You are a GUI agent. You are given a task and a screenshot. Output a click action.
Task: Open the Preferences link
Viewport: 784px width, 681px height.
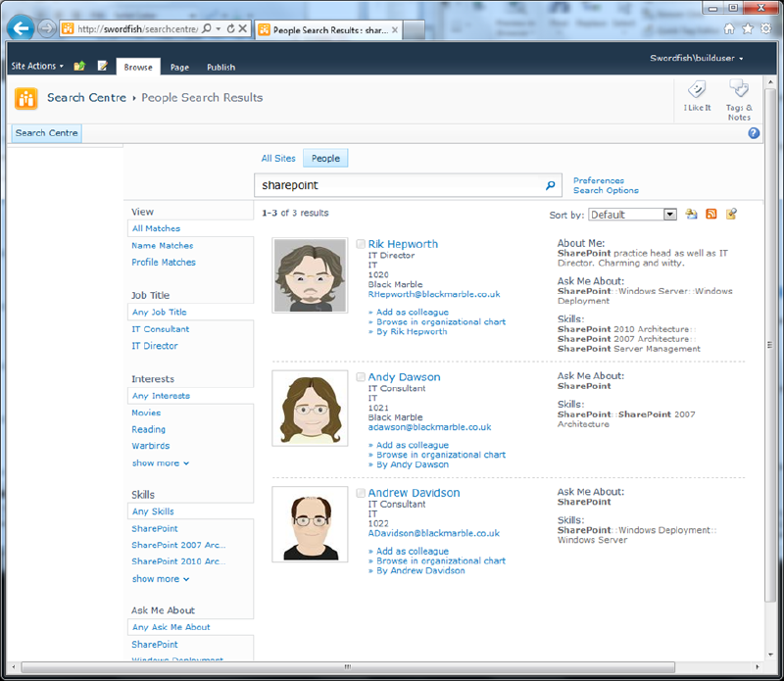599,180
